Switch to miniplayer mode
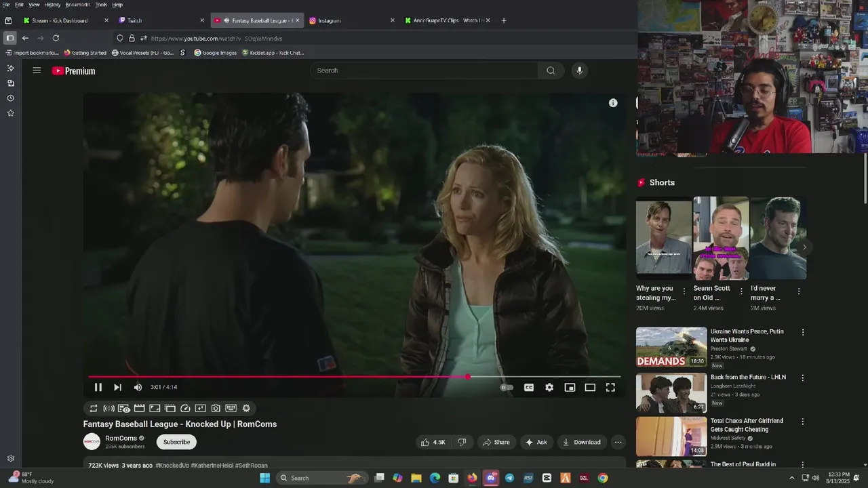The width and height of the screenshot is (868, 488). (x=570, y=387)
